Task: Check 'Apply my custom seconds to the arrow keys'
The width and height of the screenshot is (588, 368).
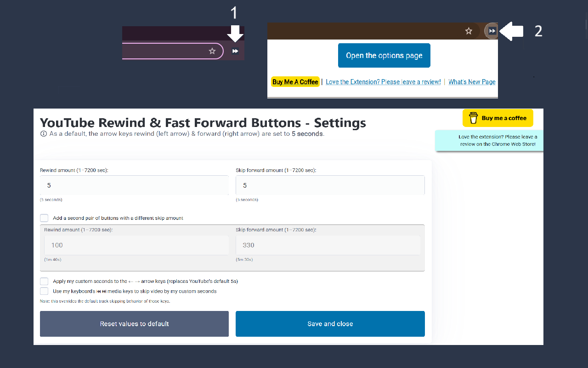Action: [x=44, y=281]
